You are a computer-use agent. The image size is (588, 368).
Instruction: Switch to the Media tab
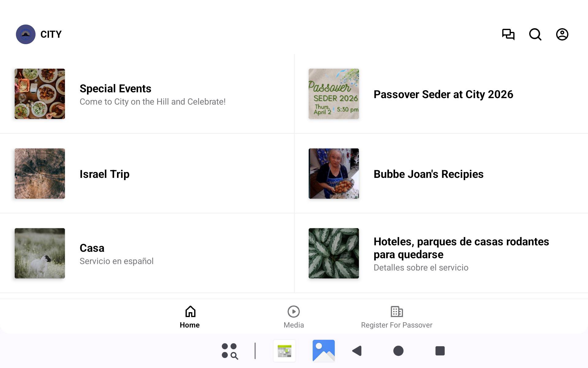(294, 317)
